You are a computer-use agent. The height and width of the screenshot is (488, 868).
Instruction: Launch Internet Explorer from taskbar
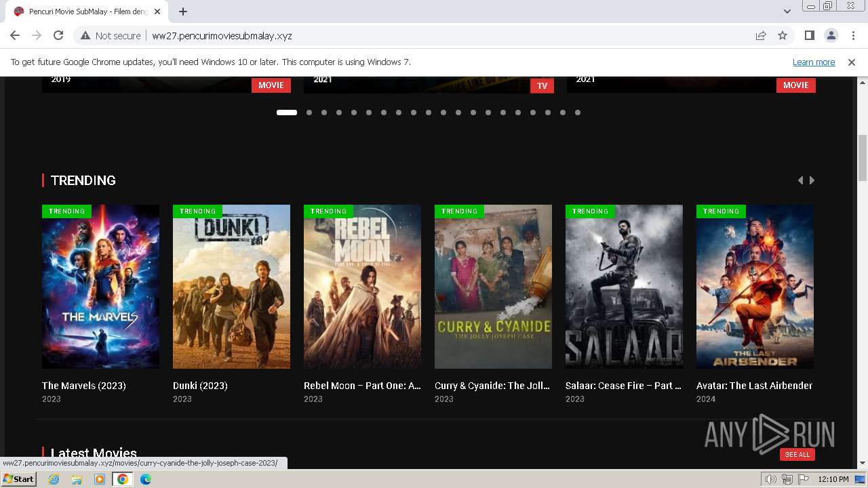pos(54,479)
